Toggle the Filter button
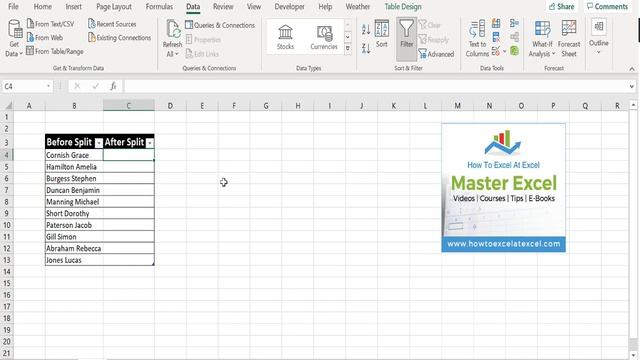The image size is (640, 360). pyautogui.click(x=406, y=38)
